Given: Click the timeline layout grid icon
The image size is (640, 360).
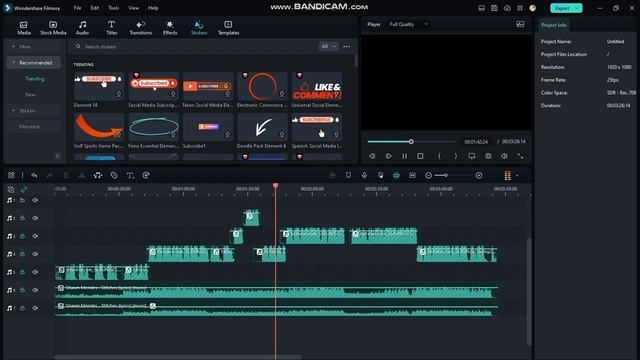Looking at the screenshot, I should coord(11,176).
